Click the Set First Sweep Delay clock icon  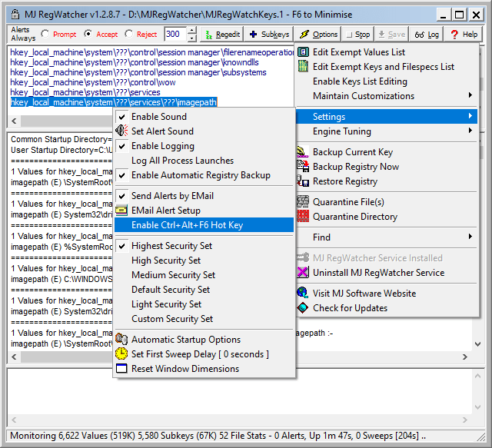point(121,354)
